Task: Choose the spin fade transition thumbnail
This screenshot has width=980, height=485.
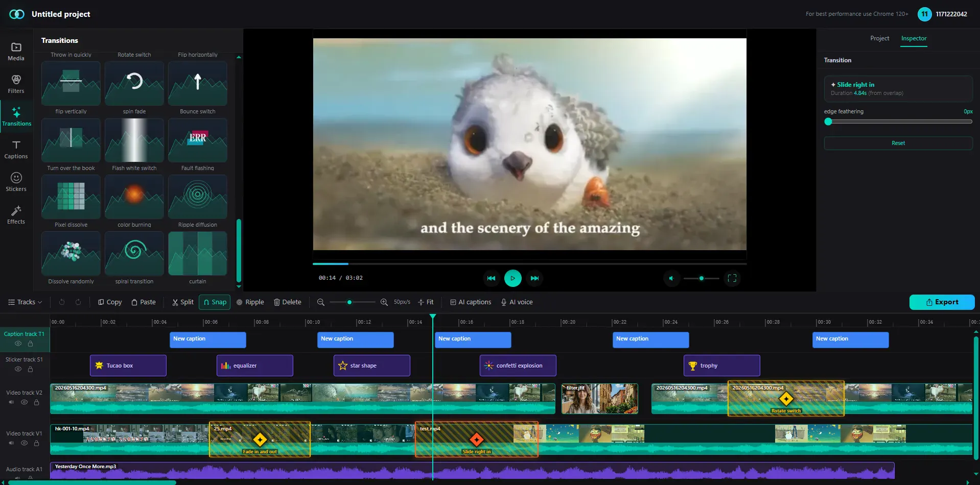Action: point(134,83)
